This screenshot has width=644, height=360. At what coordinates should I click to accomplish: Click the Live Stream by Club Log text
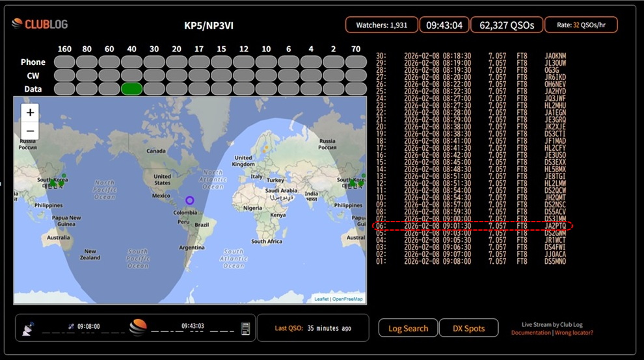552,325
